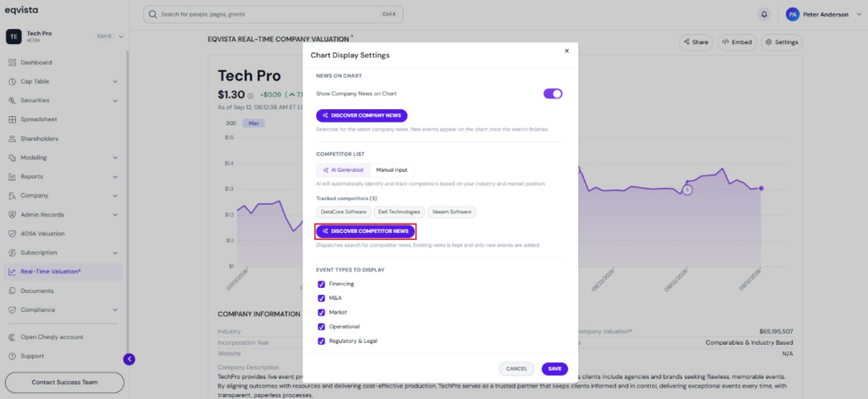868x399 pixels.
Task: Click Discover Competitor News button
Action: 365,230
